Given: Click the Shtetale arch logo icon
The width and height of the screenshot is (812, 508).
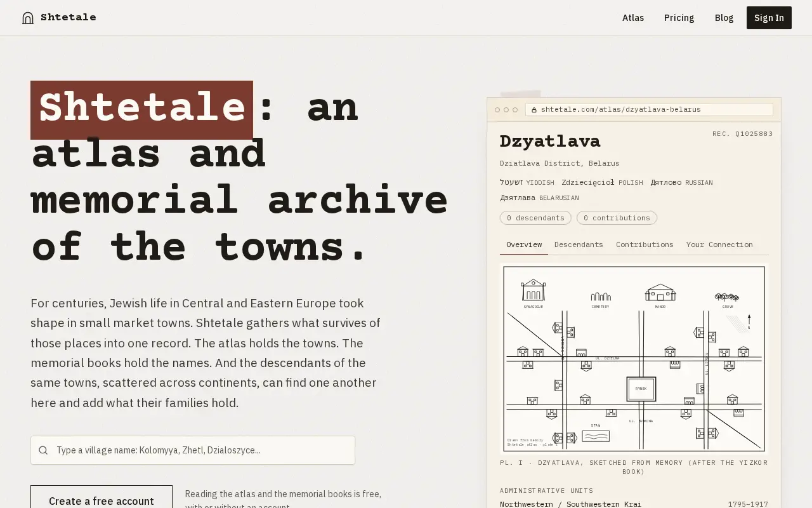Looking at the screenshot, I should click(28, 18).
